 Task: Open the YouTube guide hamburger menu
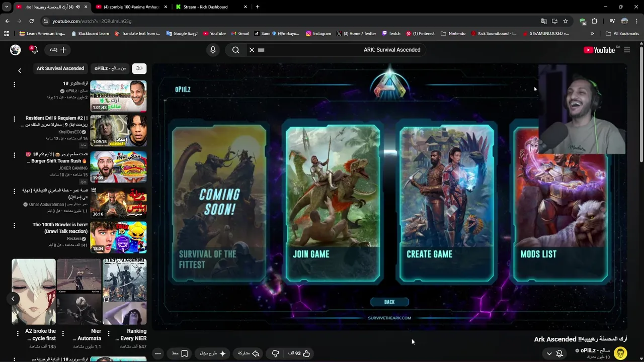click(627, 50)
